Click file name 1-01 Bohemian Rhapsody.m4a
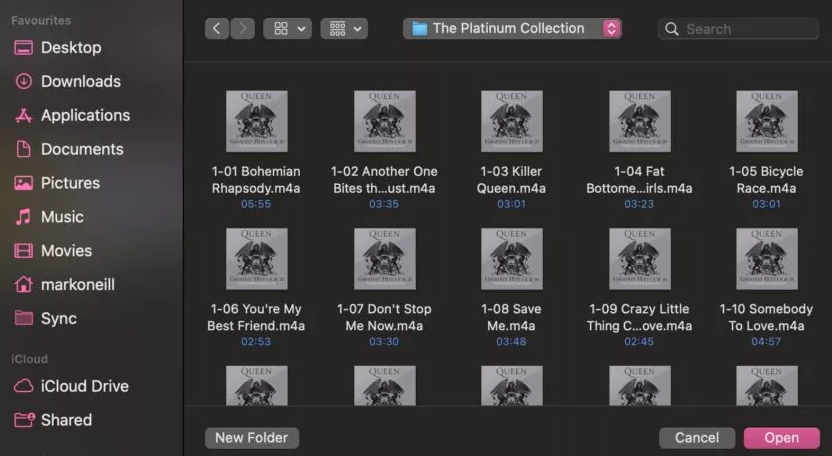Screen dimensions: 832x456 256,180
